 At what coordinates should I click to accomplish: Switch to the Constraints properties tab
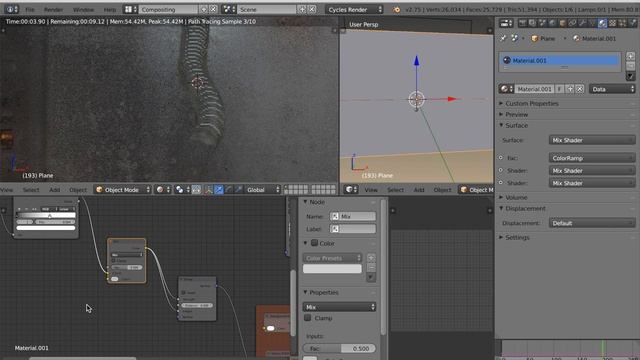tap(572, 24)
